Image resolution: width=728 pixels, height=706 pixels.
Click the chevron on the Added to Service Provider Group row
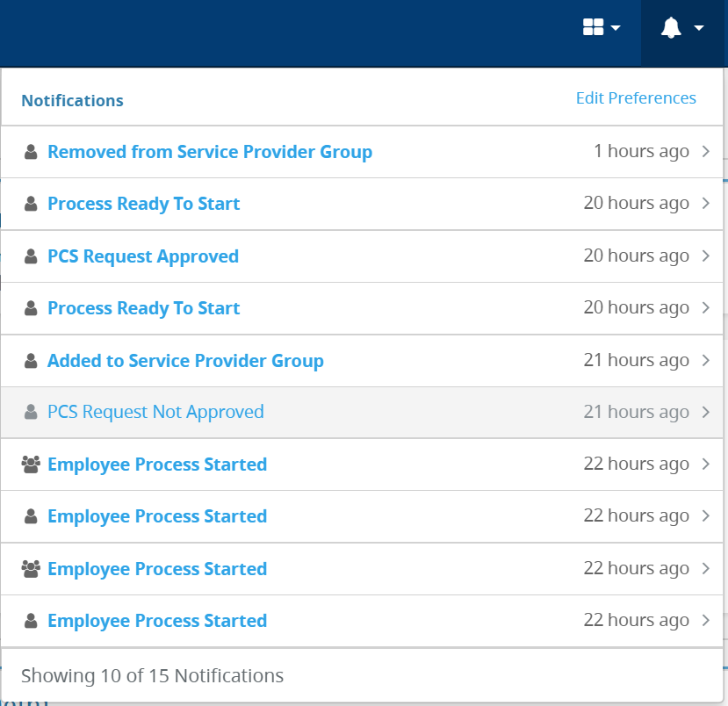pyautogui.click(x=706, y=360)
